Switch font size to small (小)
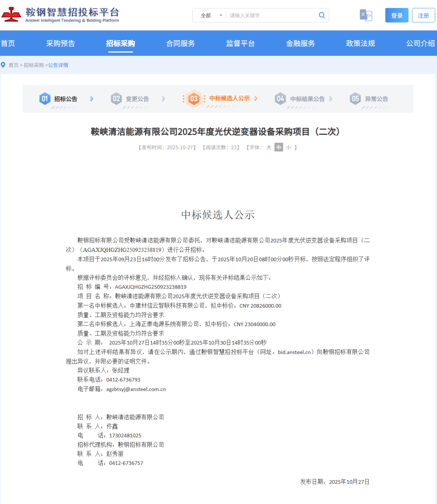The image size is (437, 504). (289, 148)
